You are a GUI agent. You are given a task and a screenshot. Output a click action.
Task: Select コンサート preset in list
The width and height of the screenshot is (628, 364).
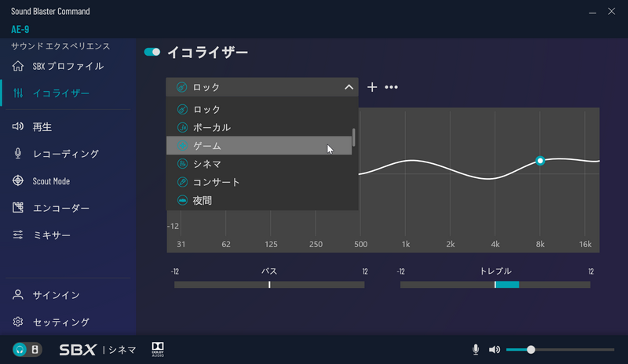click(x=259, y=182)
